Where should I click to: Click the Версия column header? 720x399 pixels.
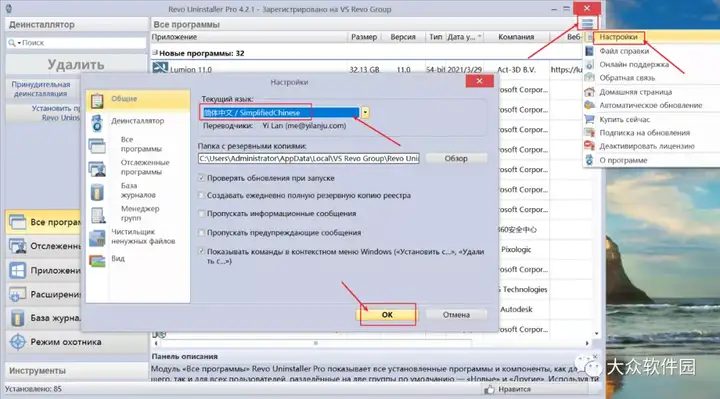(x=403, y=37)
